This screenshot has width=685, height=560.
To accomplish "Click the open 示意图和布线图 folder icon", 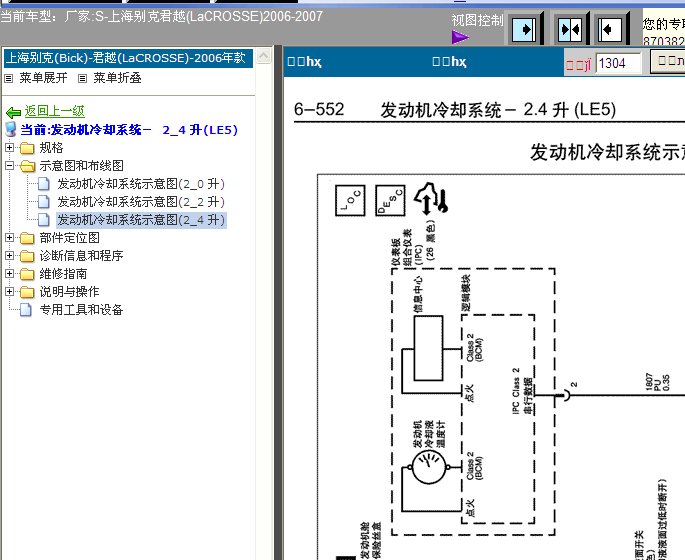I will click(28, 166).
